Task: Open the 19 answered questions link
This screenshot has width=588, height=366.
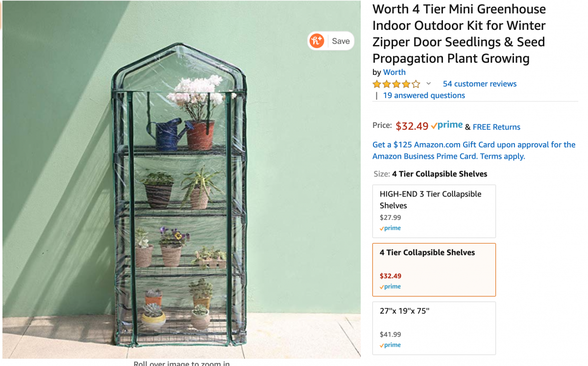Action: 423,96
